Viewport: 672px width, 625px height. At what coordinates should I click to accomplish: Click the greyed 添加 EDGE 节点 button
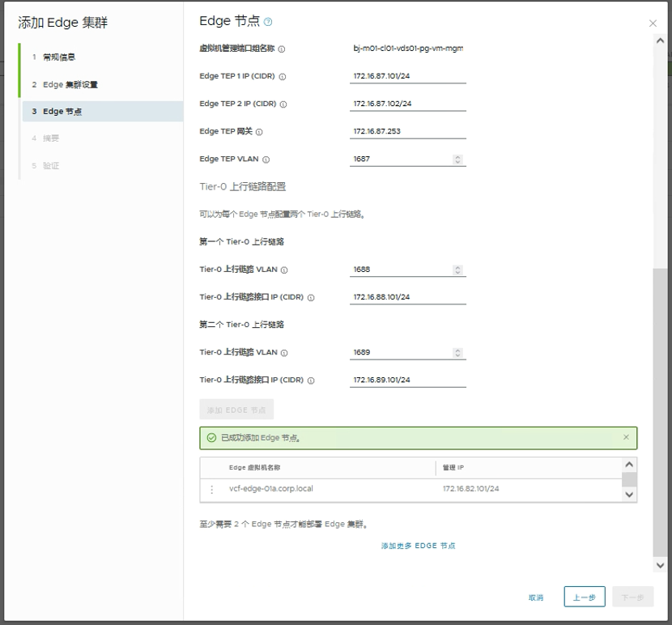pyautogui.click(x=236, y=410)
